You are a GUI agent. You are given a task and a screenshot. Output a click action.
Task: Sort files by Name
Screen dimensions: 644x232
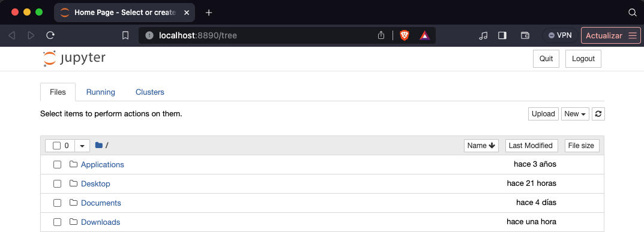click(x=481, y=146)
